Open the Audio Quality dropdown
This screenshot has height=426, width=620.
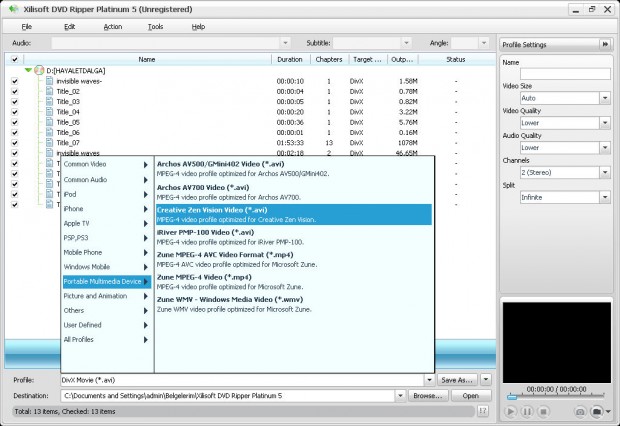(x=605, y=148)
